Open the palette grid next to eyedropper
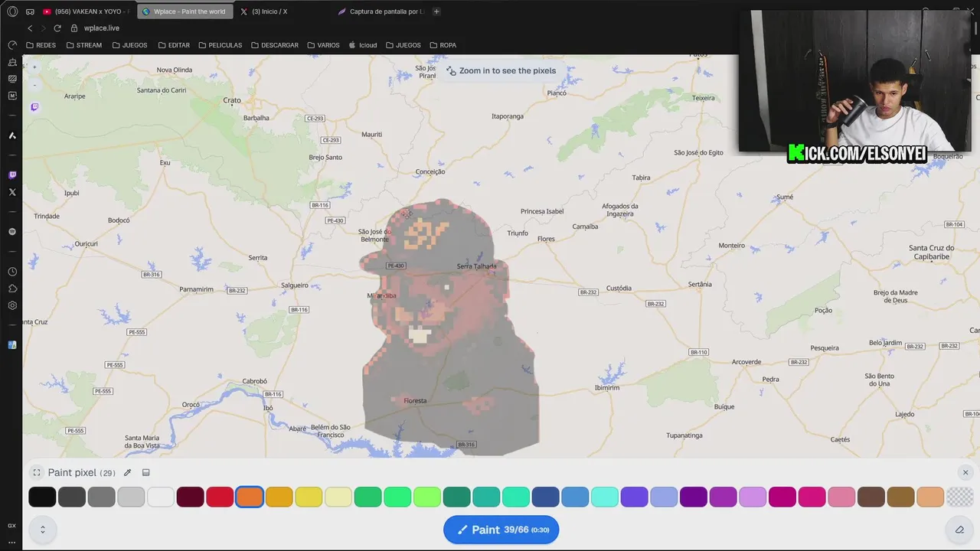The width and height of the screenshot is (980, 551). point(146,472)
